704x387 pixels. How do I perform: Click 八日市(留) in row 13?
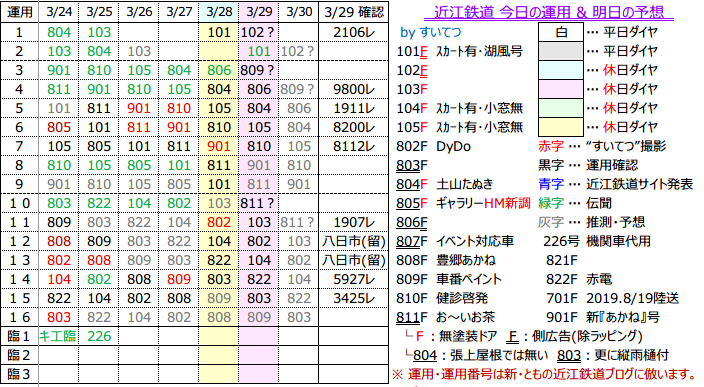pos(354,260)
